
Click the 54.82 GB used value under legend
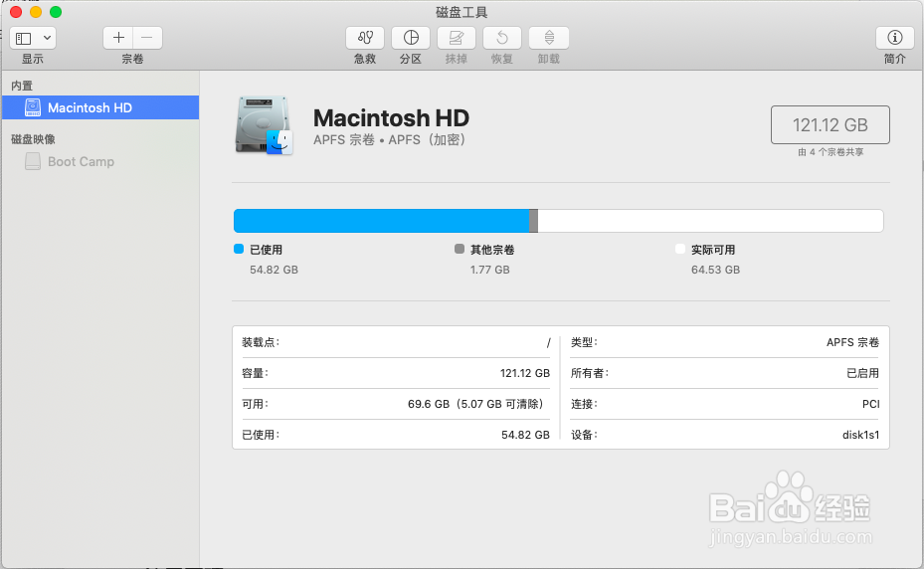(x=275, y=270)
